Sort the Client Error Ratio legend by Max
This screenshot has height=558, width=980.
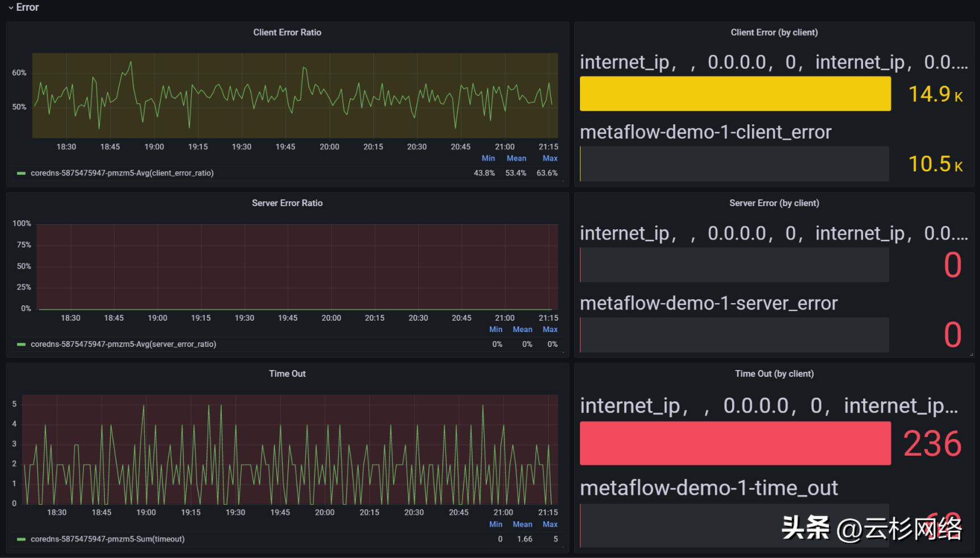click(549, 158)
